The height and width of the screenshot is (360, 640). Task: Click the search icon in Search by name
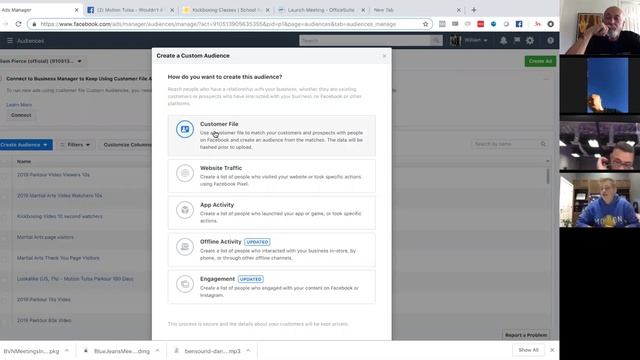(x=543, y=144)
